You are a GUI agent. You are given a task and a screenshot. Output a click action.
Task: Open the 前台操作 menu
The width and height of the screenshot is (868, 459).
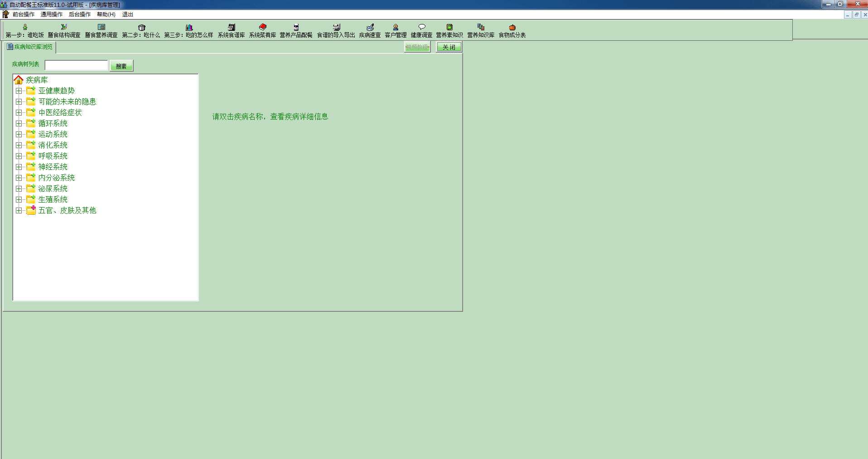[24, 14]
